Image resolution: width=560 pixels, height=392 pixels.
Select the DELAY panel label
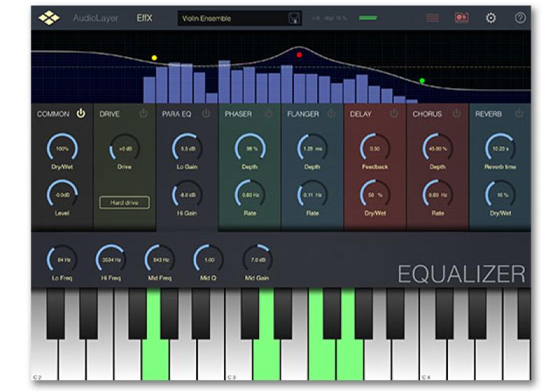click(360, 114)
